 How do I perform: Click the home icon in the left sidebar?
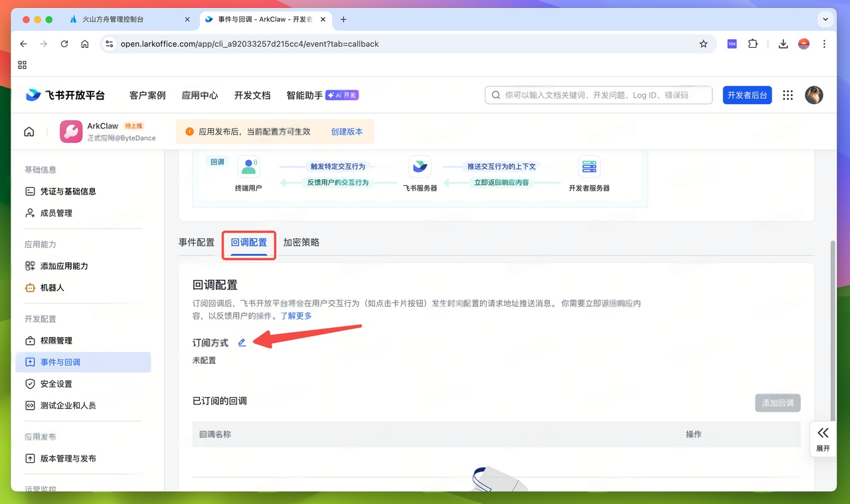coord(29,131)
